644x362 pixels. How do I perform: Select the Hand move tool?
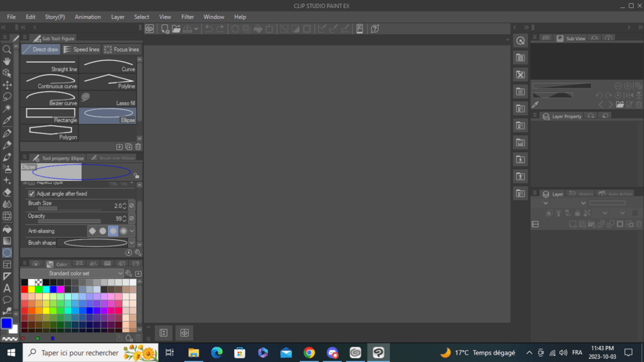pos(7,61)
